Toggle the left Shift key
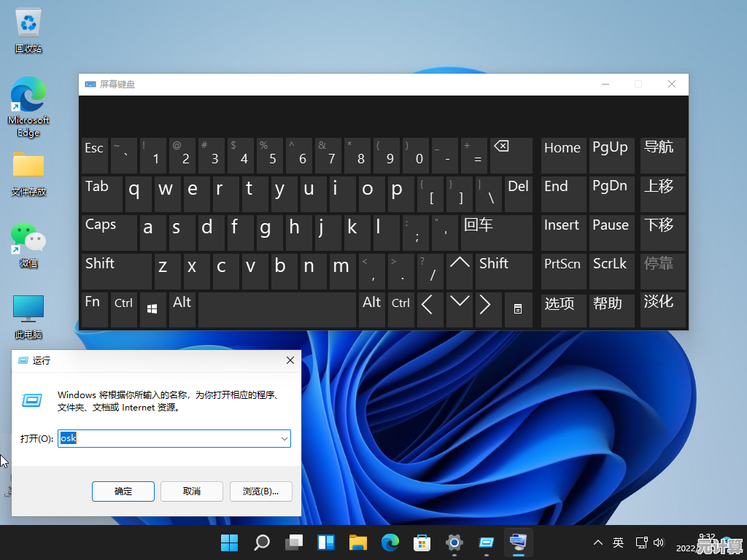 tap(116, 271)
